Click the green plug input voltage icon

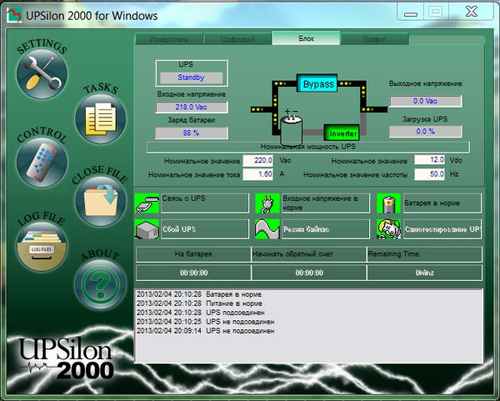tap(267, 203)
